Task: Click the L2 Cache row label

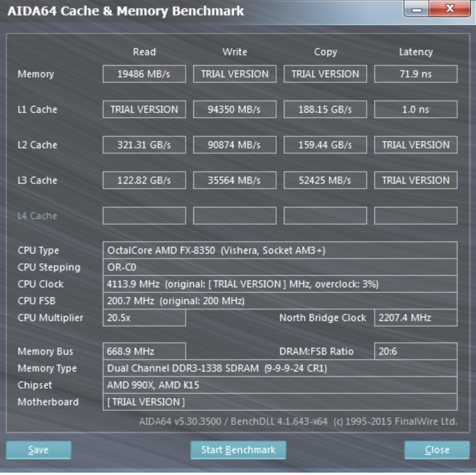Action: coord(37,145)
